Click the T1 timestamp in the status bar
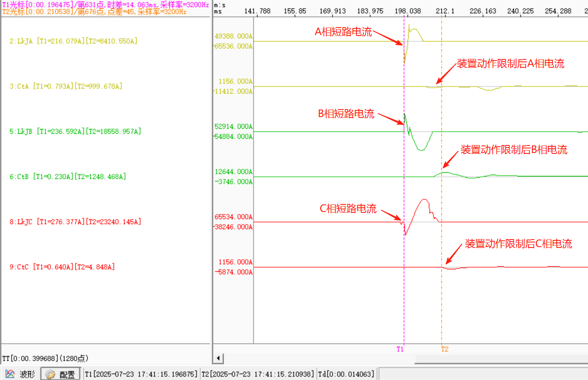 pos(141,374)
